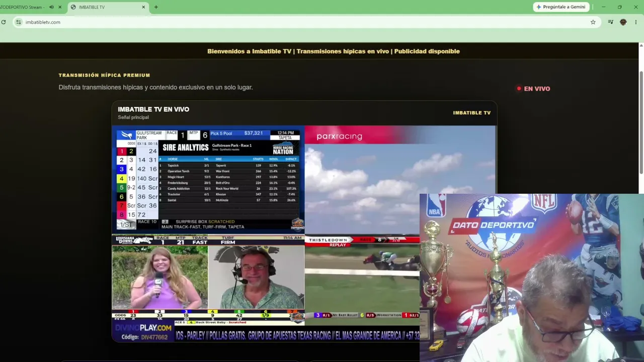This screenshot has width=644, height=362.
Task: Click the Pregúntale a Gemini button
Action: pos(561,7)
